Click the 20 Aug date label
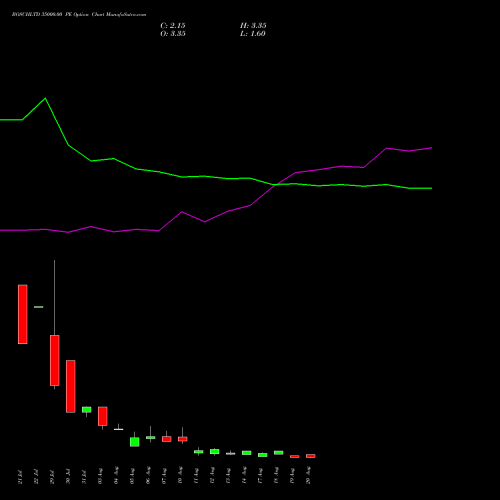Image resolution: width=500 pixels, height=500 pixels. [308, 476]
